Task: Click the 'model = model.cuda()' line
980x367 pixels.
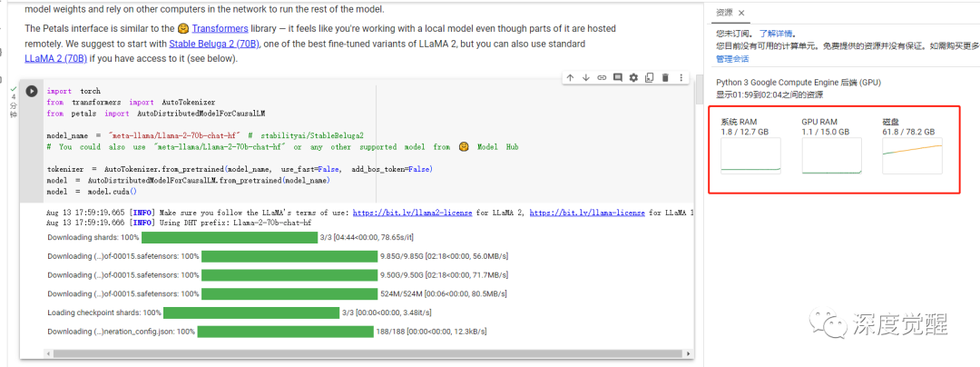Action: 92,192
